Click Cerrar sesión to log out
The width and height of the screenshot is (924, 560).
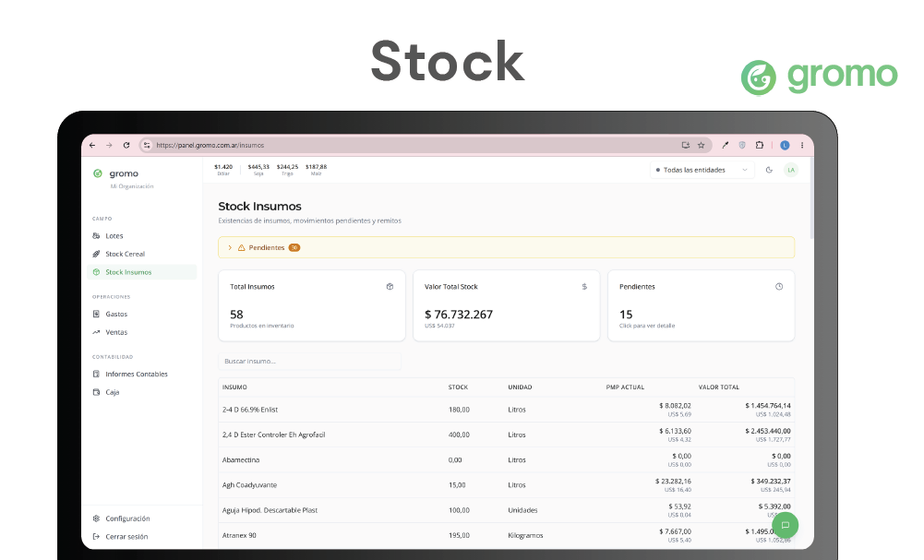pos(142,536)
